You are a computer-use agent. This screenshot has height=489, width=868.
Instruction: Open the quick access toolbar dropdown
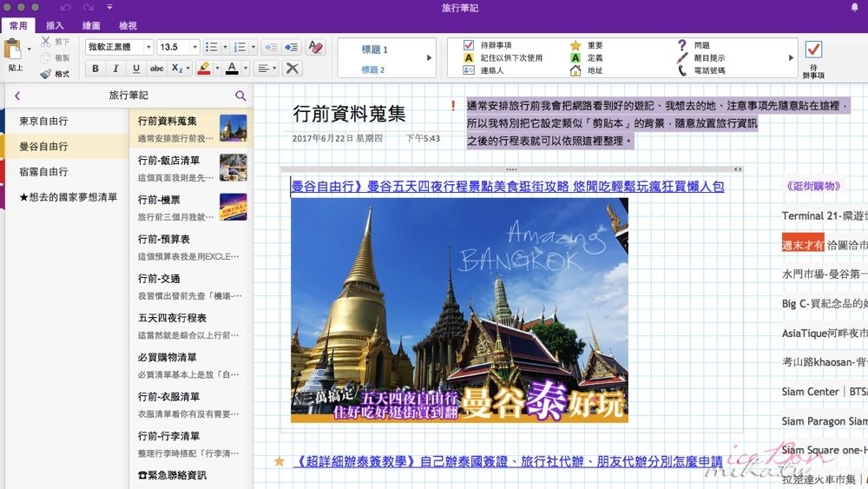pos(109,7)
